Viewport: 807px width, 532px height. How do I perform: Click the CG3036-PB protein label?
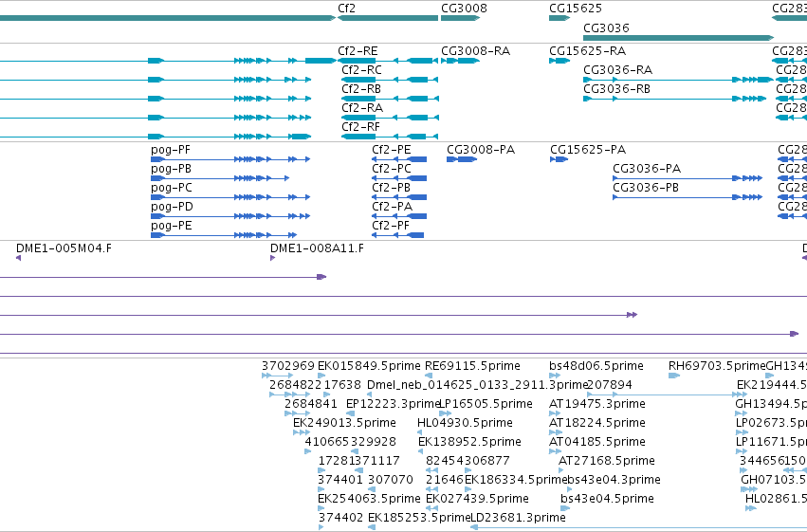646,188
